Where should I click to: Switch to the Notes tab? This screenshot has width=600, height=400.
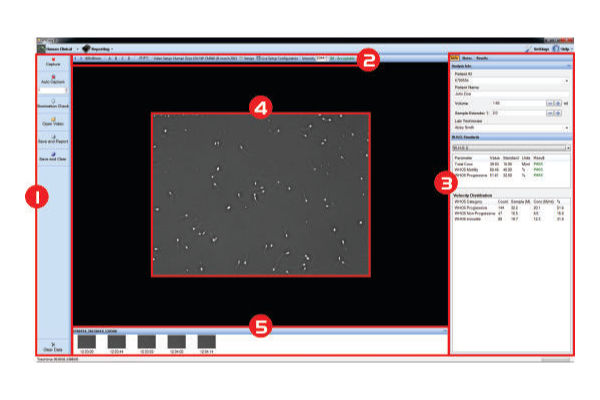(x=467, y=58)
